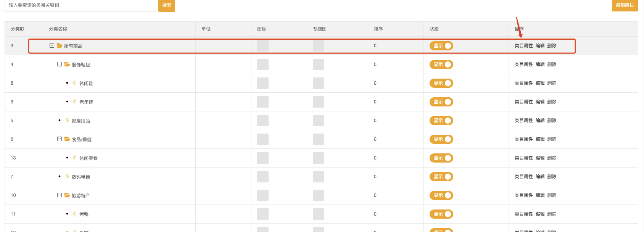644x232 pixels.
Task: Collapse the 服饰鞋包 category node
Action: (x=60, y=64)
